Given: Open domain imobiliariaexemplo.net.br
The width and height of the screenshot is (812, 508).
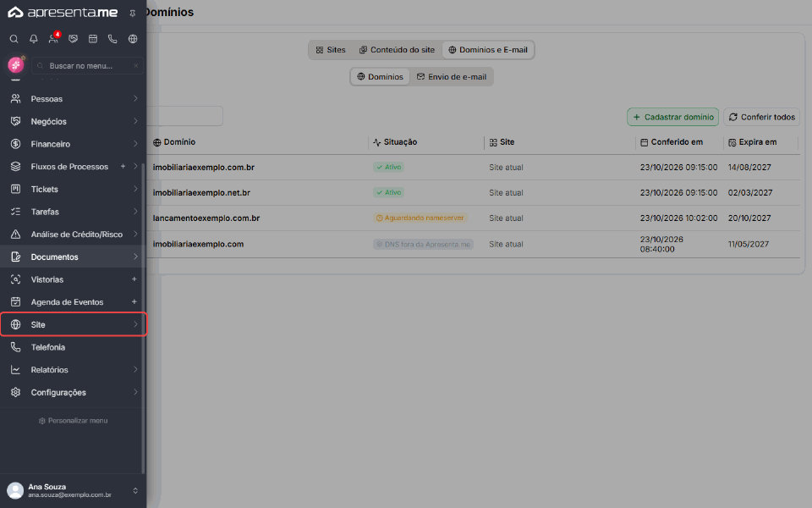Looking at the screenshot, I should point(201,193).
